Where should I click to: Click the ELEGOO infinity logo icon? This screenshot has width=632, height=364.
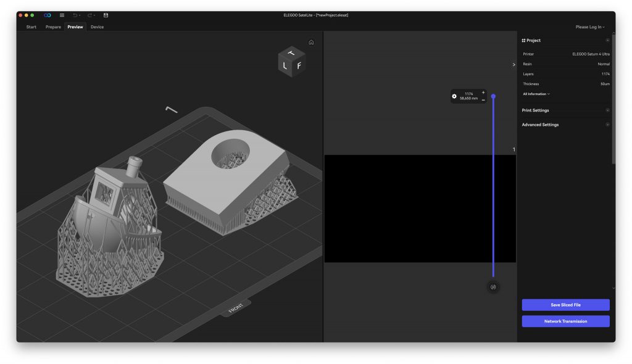(x=48, y=15)
